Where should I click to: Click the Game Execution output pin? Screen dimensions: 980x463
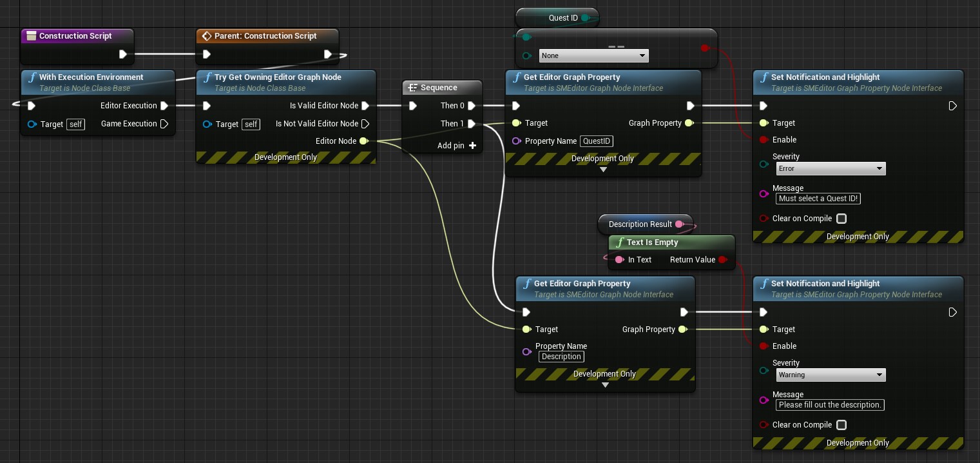[x=164, y=124]
